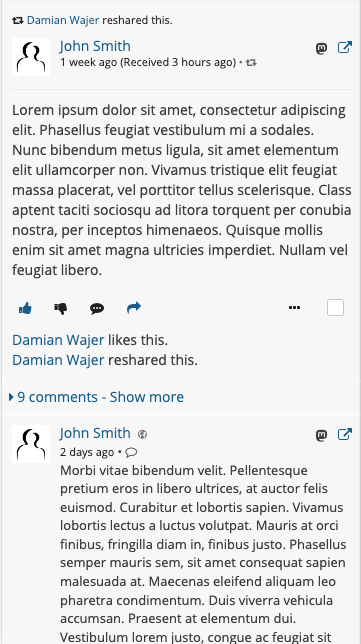The height and width of the screenshot is (644, 361).
Task: Click Damian Wajer in bottom 'reshared this' line
Action: (x=58, y=360)
